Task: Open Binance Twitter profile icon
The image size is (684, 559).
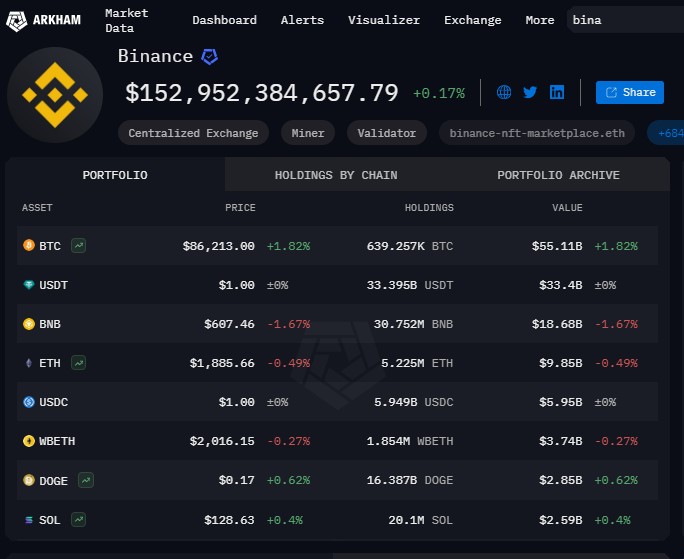Action: click(530, 92)
